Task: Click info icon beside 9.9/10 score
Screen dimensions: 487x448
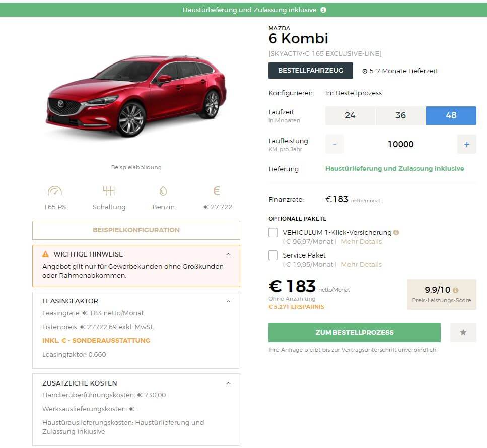Action: pos(455,290)
